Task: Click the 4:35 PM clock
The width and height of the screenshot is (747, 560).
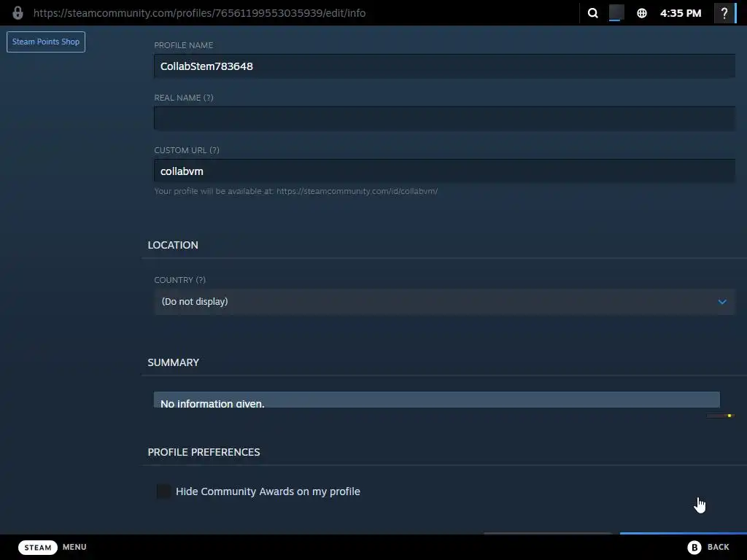Action: coord(681,13)
